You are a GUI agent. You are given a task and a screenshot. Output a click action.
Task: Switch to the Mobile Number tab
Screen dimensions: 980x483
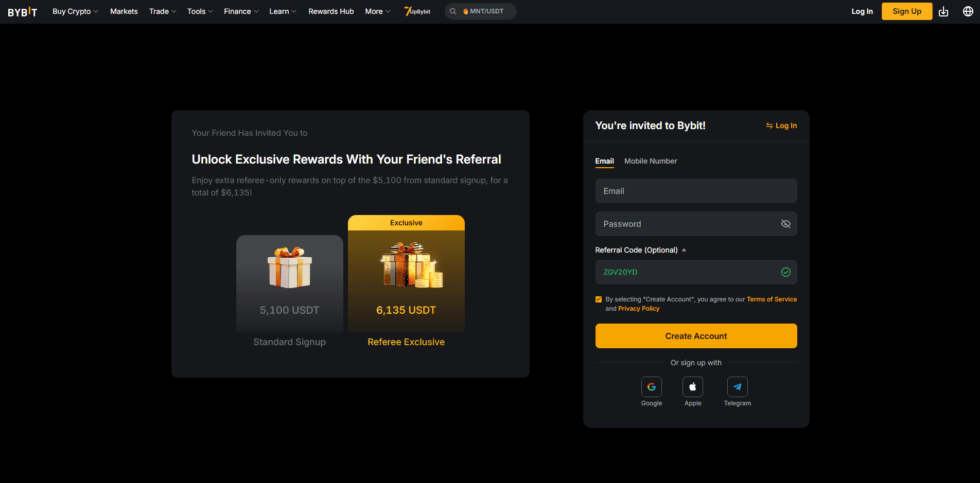coord(651,161)
